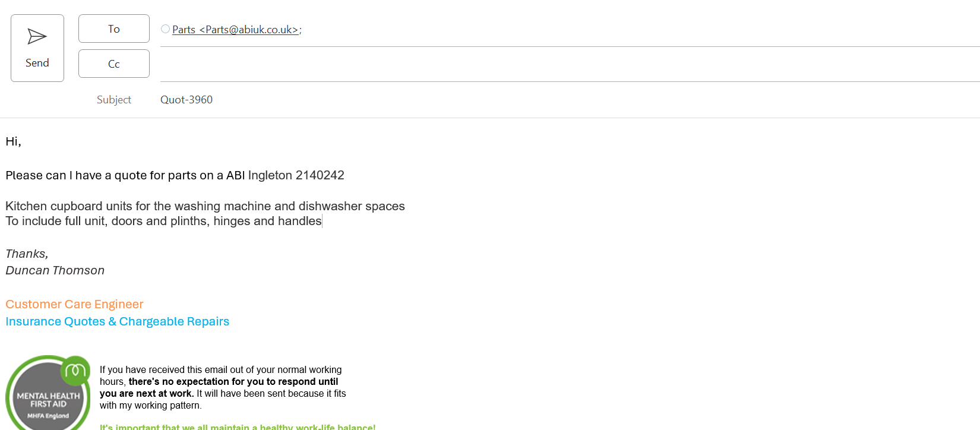
Task: Click the "Thanks," sign-off text
Action: [27, 254]
